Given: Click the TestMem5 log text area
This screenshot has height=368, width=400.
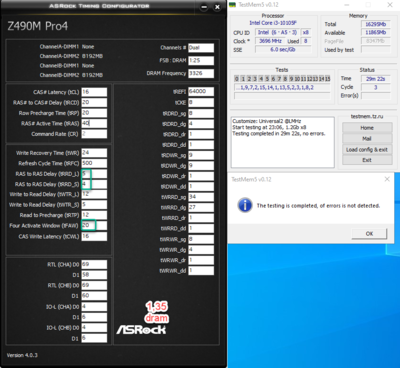Looking at the screenshot, I should click(x=283, y=142).
